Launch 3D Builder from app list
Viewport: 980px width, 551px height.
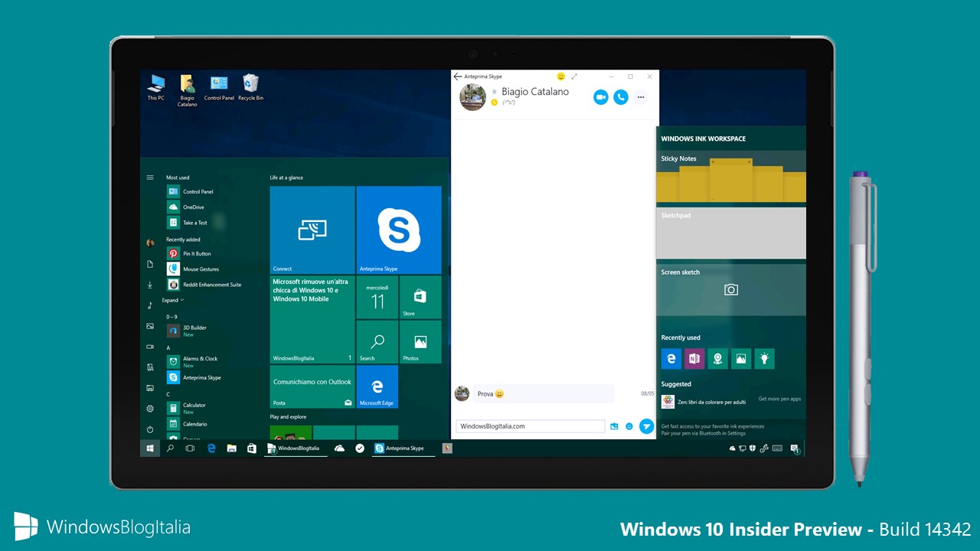[x=187, y=331]
